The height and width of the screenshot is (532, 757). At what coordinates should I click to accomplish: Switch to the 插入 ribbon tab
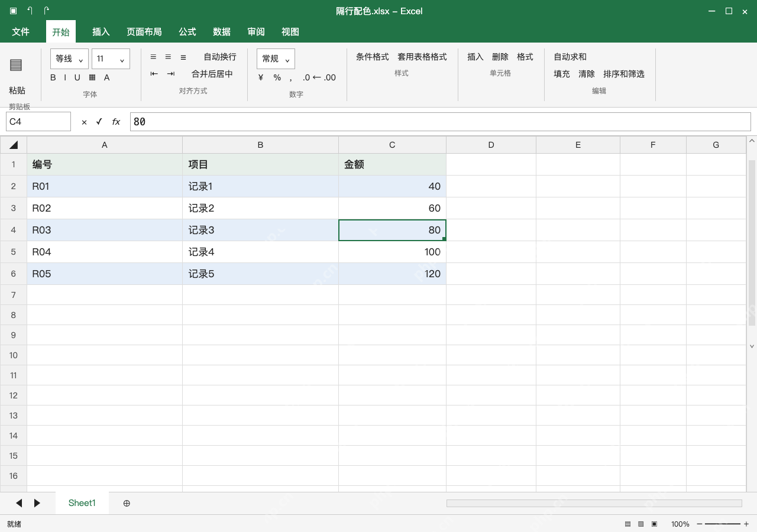(x=101, y=32)
